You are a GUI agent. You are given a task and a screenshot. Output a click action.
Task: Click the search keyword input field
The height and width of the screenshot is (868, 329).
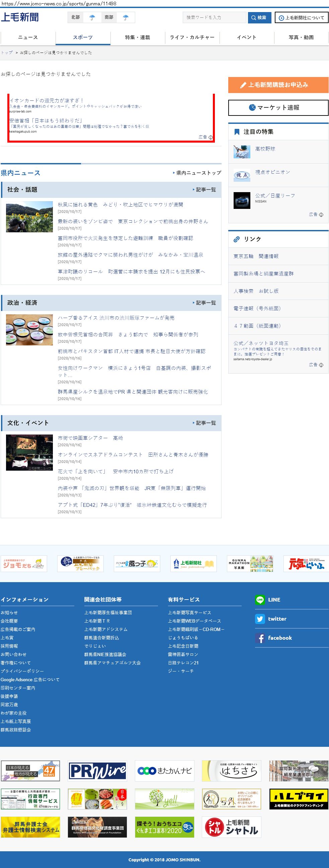(x=214, y=17)
